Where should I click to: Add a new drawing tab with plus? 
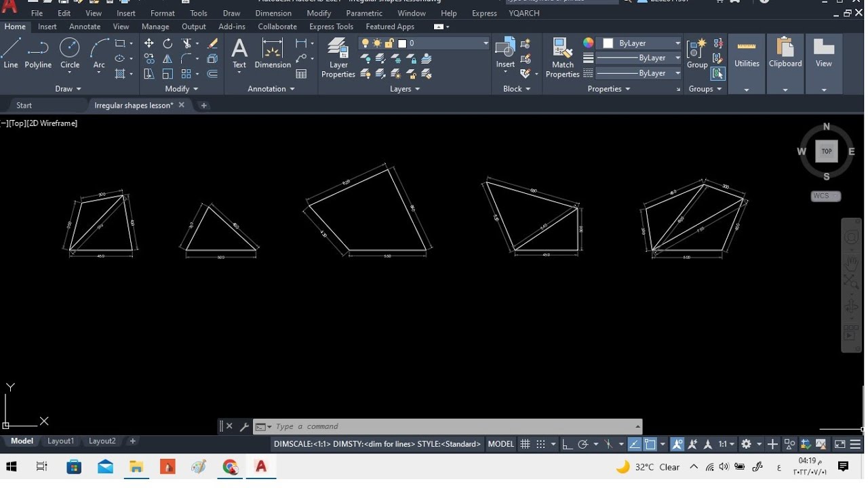pyautogui.click(x=203, y=105)
